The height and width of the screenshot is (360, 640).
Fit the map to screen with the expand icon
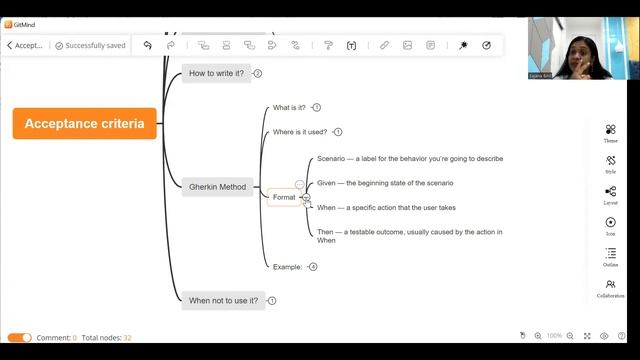click(587, 336)
